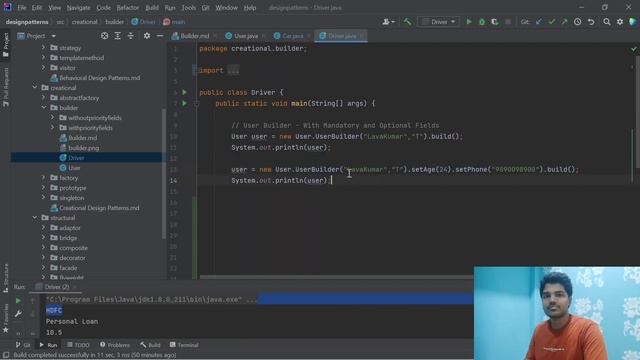
Task: Open user account icon dropdown
Action: pyautogui.click(x=388, y=22)
